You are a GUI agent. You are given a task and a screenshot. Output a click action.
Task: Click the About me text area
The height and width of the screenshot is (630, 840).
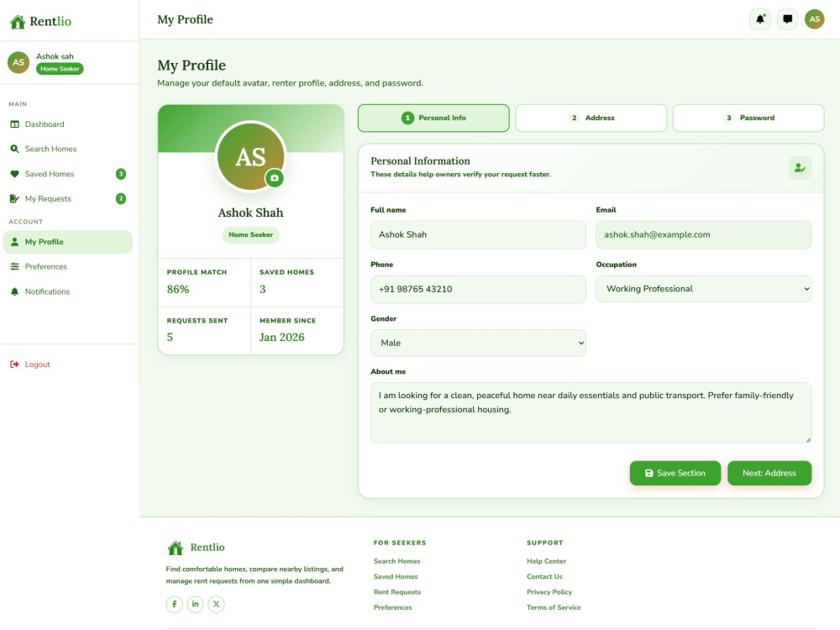(x=591, y=413)
